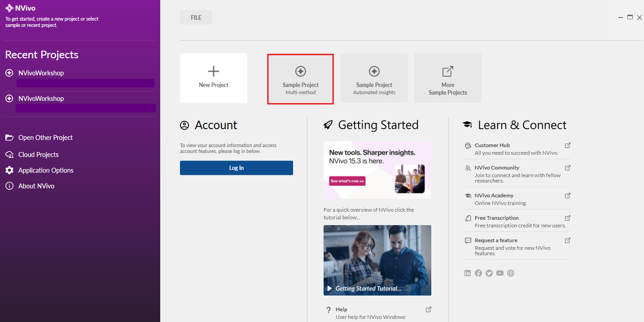
Task: Create a New Project
Action: point(214,78)
